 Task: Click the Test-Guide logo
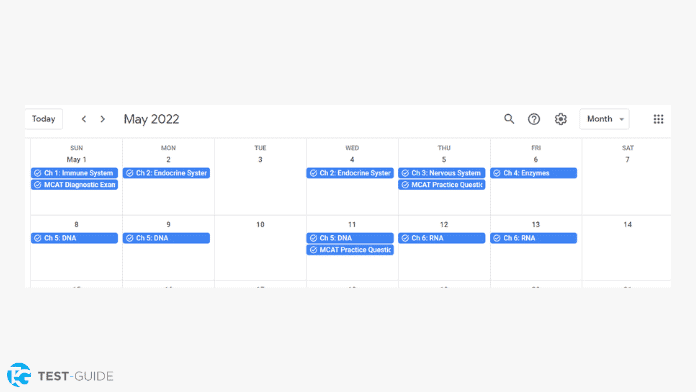click(x=60, y=376)
